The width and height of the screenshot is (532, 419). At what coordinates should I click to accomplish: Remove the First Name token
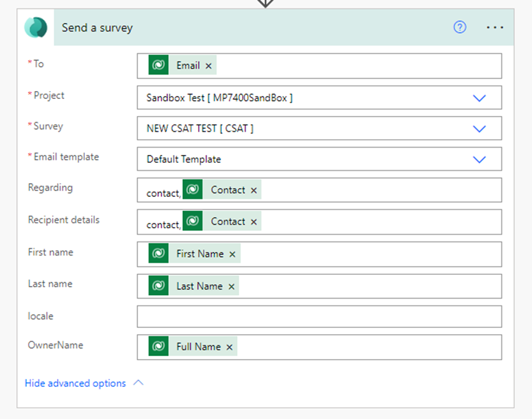tap(232, 254)
